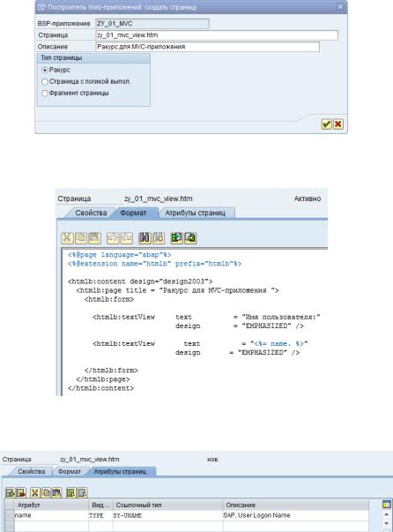Choose Фрагмент страницы page type

[x=45, y=94]
